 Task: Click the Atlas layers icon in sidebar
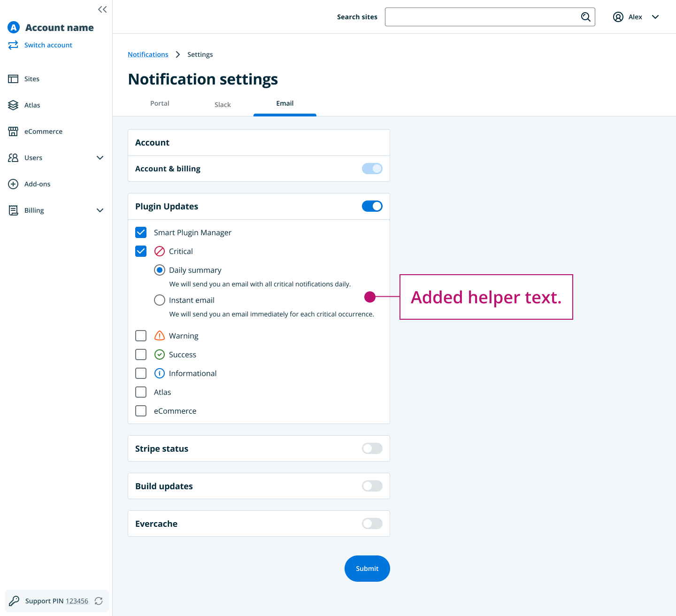click(13, 105)
